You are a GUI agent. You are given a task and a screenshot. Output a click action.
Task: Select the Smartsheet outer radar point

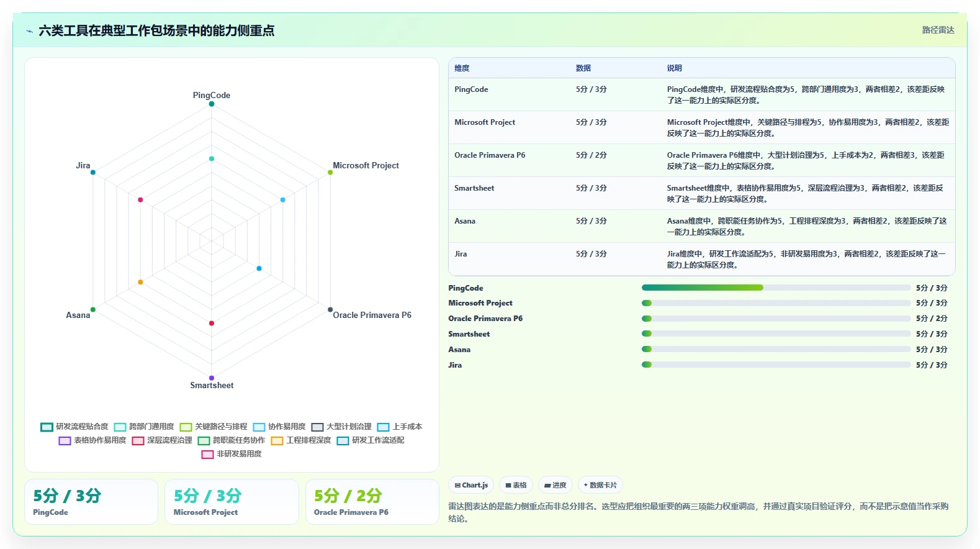point(212,378)
